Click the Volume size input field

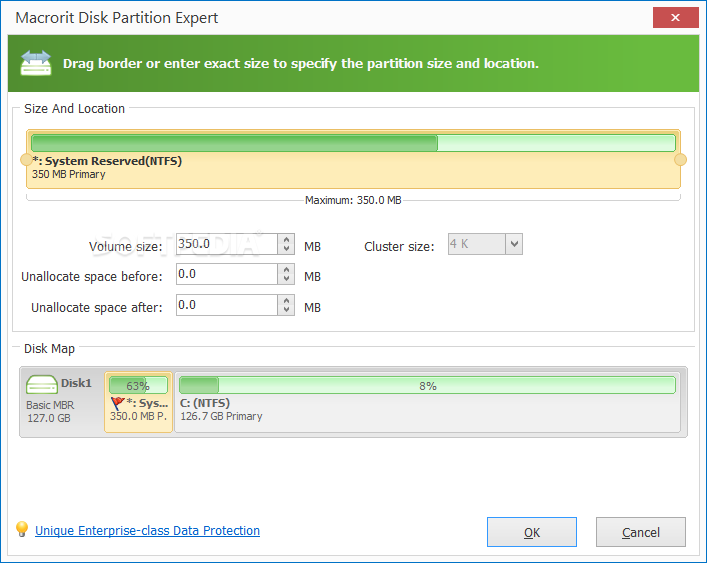point(227,244)
